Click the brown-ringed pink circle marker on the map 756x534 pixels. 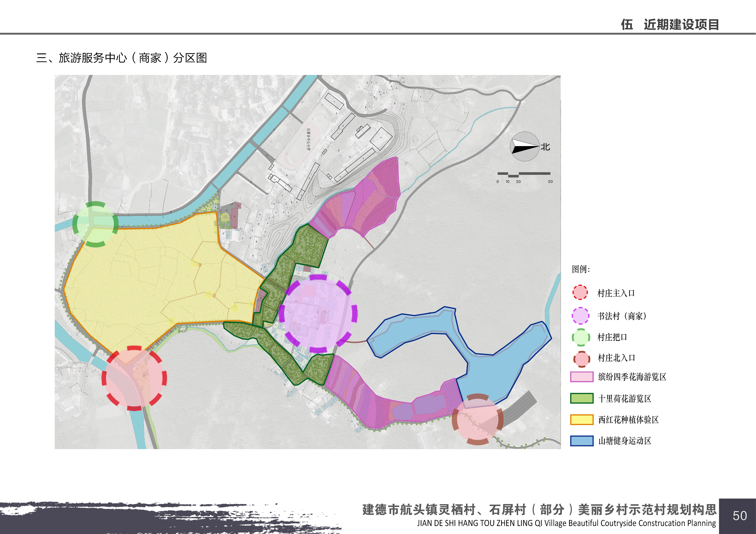coord(477,419)
